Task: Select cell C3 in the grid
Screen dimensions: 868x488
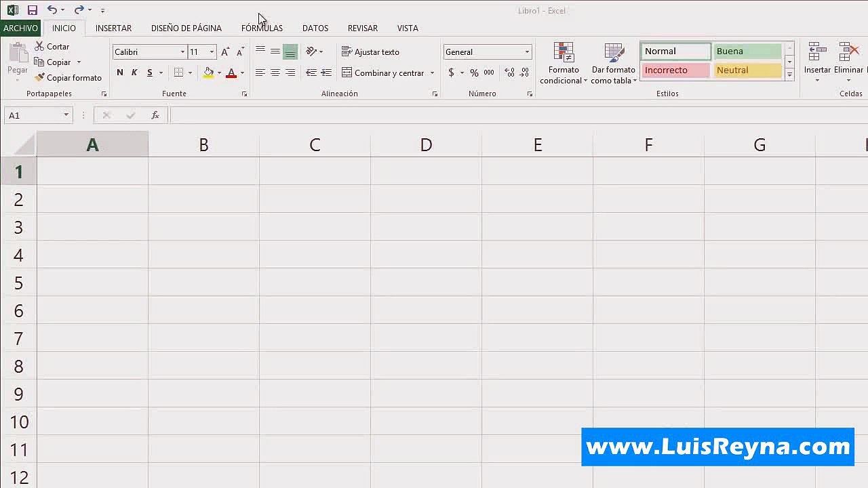Action: (x=315, y=227)
